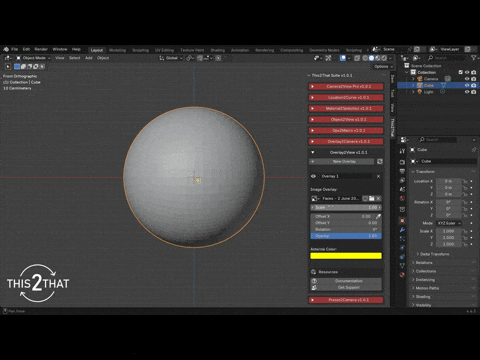
Task: Open the Window menu
Action: [x=60, y=49]
